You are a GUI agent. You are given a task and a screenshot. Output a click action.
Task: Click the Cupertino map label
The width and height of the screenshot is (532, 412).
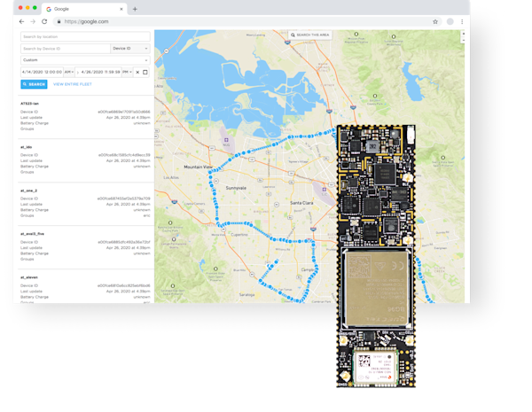239,235
